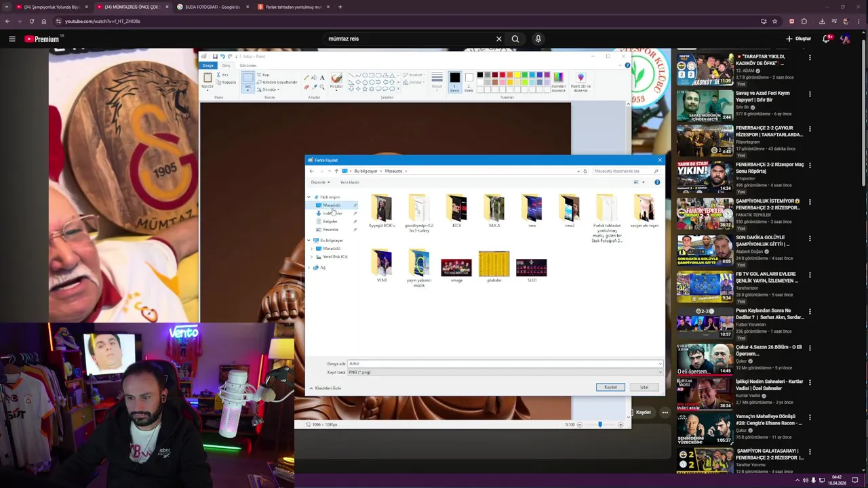Open the VENT folder
The width and height of the screenshot is (868, 488).
click(x=382, y=266)
